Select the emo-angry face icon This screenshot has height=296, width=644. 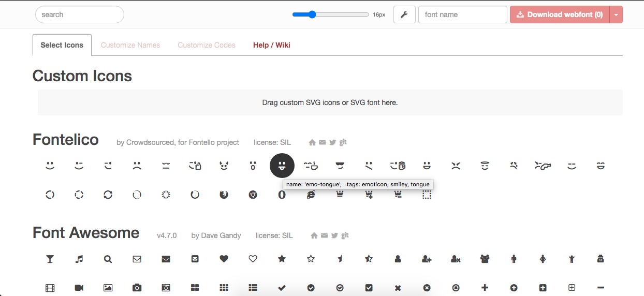pos(456,166)
